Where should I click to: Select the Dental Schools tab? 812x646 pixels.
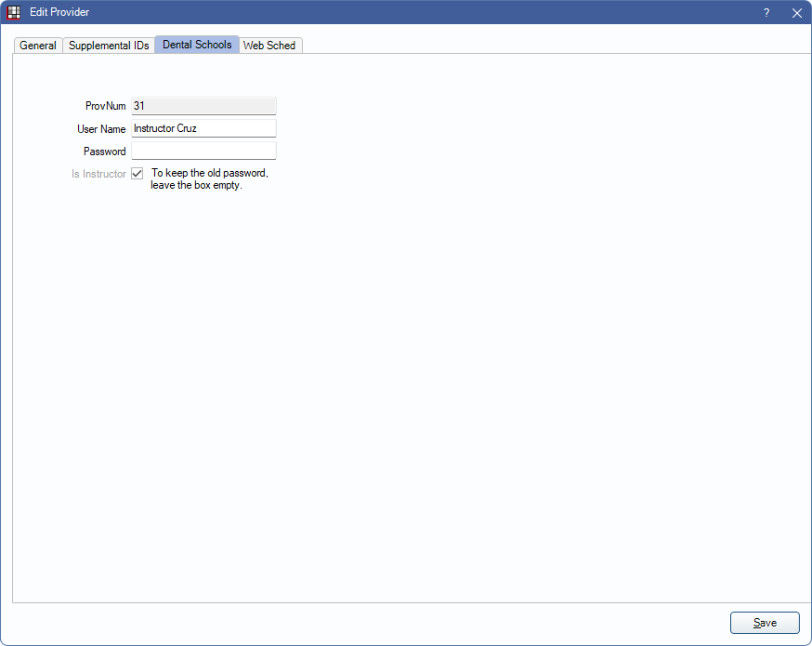[x=197, y=45]
